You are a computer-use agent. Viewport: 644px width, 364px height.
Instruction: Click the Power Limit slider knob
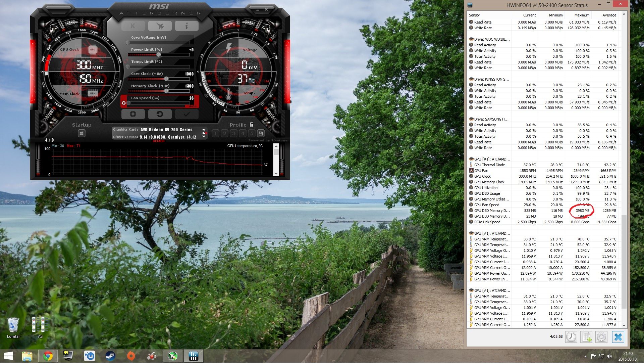(158, 55)
